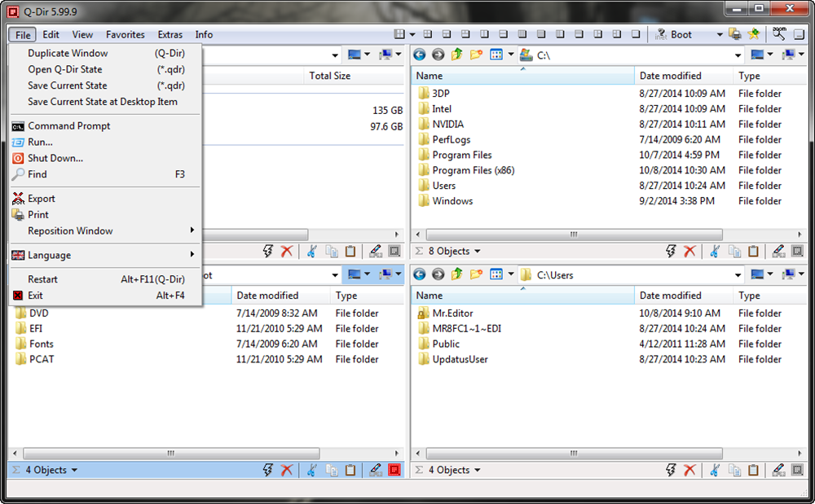Click the printer icon in the main toolbar
Screen dimensions: 815x504
pyautogui.click(x=735, y=34)
